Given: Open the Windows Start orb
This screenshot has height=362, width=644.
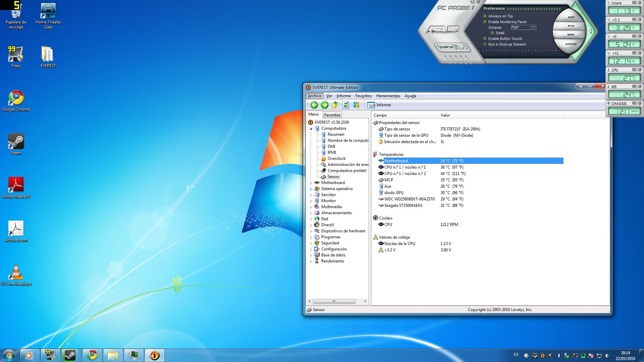Looking at the screenshot, I should 8,355.
